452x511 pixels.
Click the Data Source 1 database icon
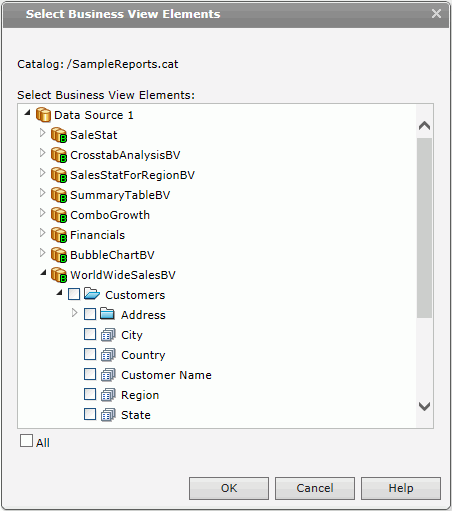click(x=43, y=115)
